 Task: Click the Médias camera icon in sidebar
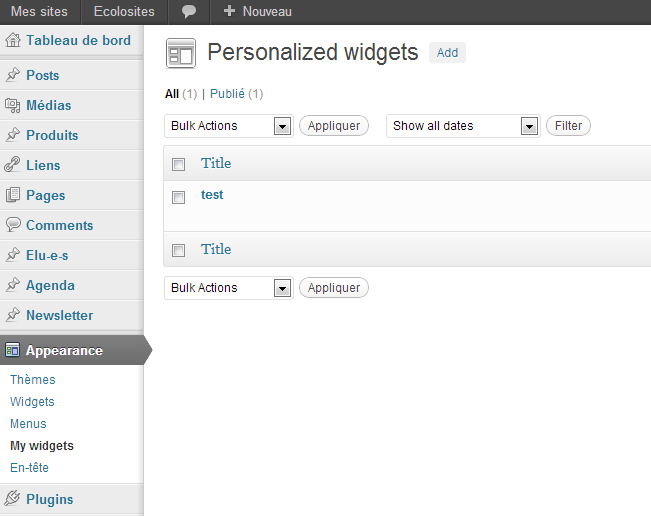click(13, 105)
